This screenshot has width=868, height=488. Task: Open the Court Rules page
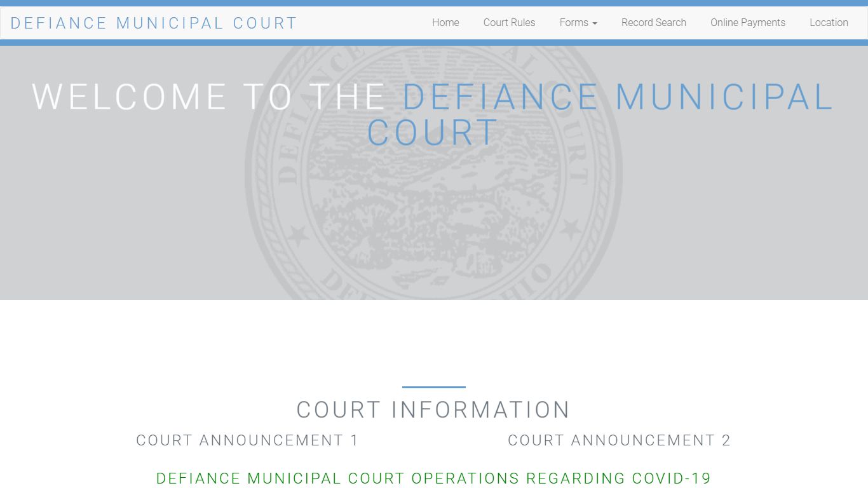tap(509, 23)
